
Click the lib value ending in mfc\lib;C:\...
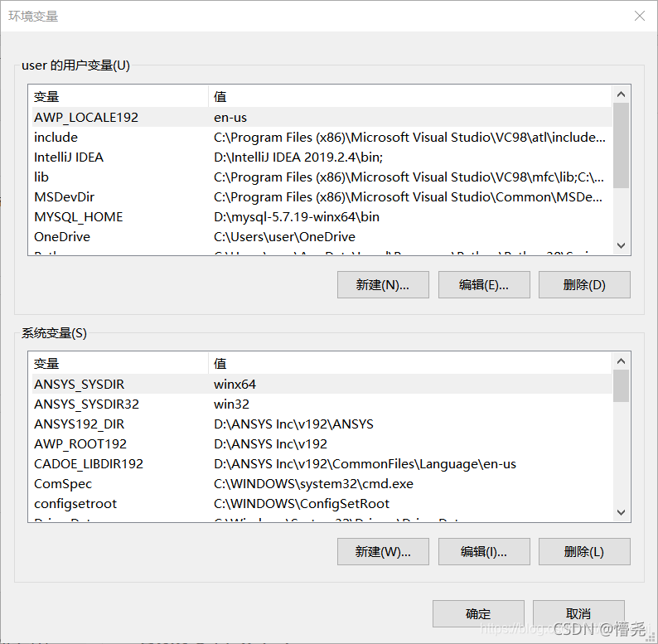409,177
